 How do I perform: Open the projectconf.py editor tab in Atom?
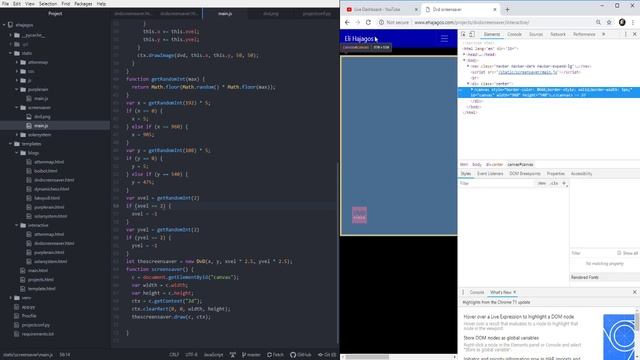coord(316,13)
